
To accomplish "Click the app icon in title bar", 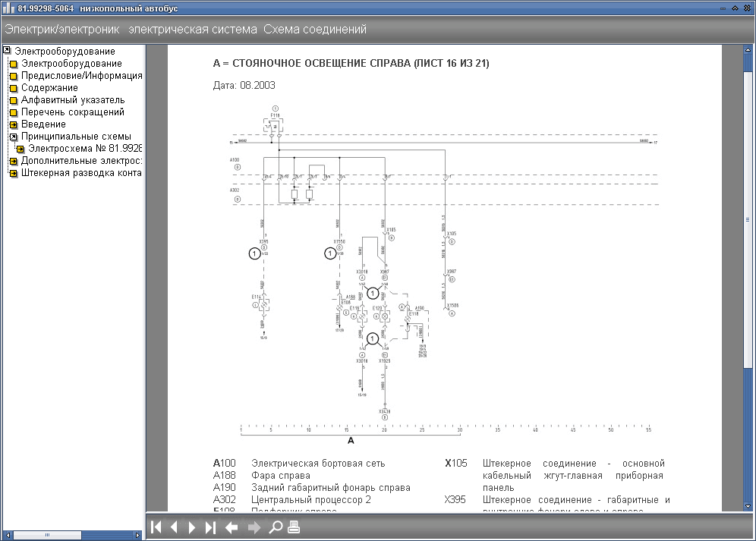I will tap(8, 8).
